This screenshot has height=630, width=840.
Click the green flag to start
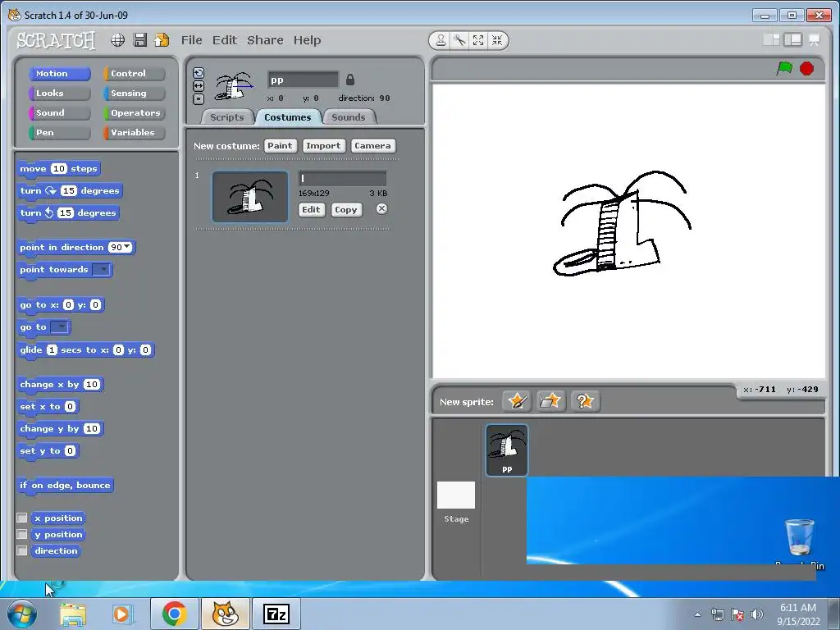(785, 69)
